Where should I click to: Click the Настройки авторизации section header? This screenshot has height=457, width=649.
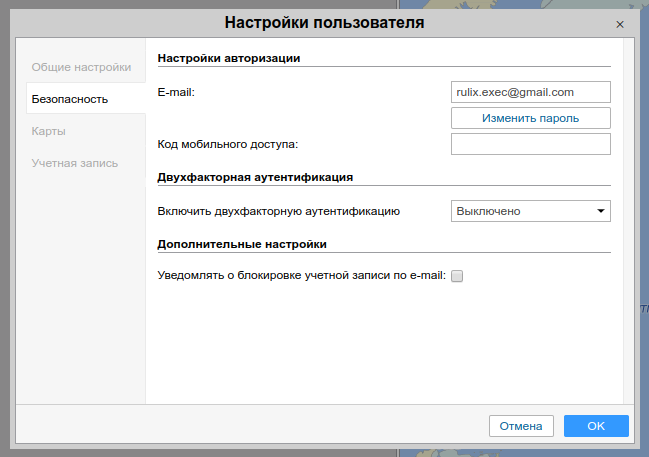coord(229,58)
